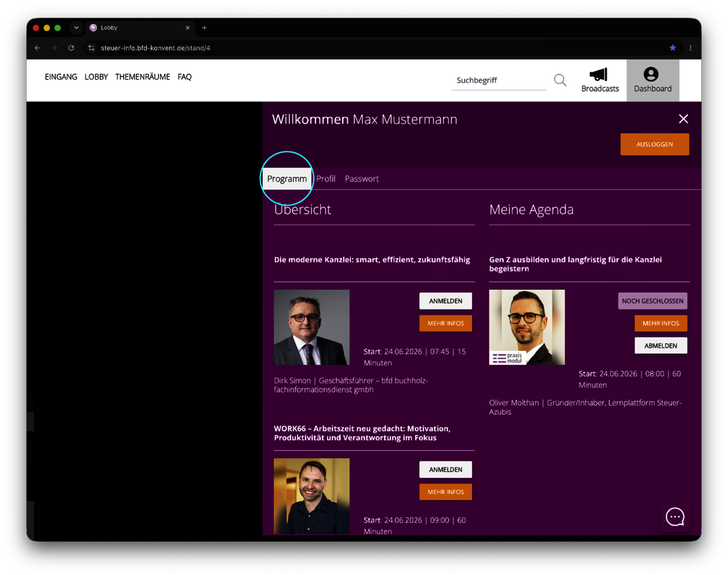This screenshot has height=575, width=728.
Task: Click 'Start: 24.06.2026 | 07:45' time text
Action: pos(415,357)
